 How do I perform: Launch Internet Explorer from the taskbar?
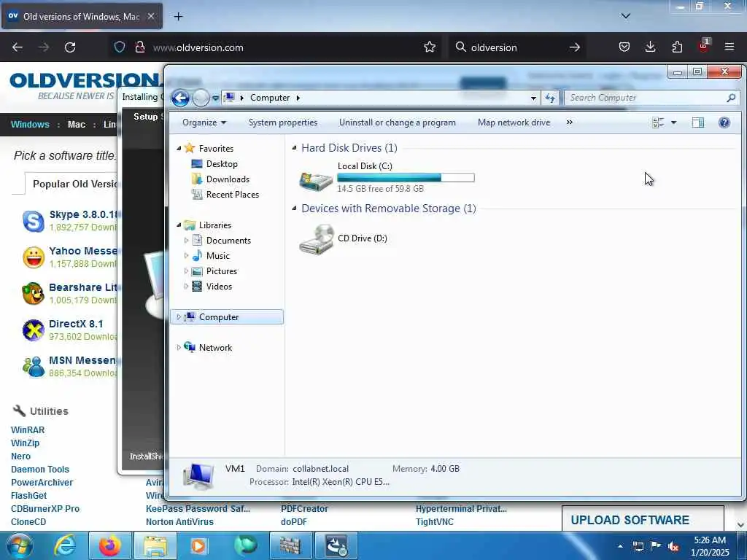[x=64, y=545]
